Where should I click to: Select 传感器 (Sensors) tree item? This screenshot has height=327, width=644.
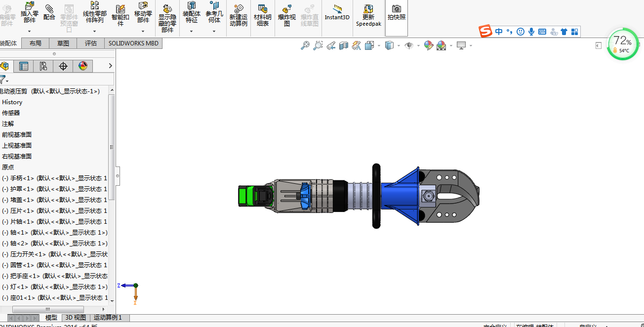[x=11, y=113]
